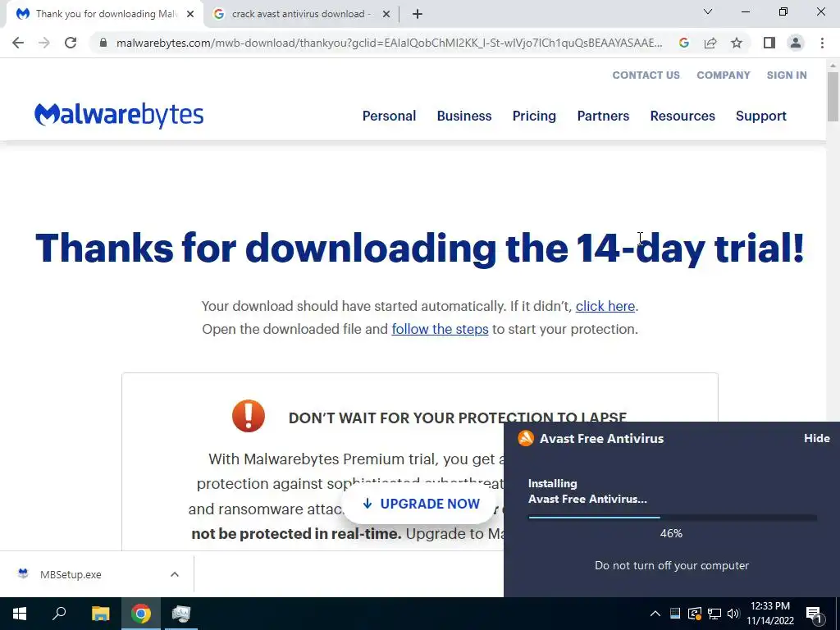This screenshot has height=630, width=840.
Task: Click the volume speaker tray icon
Action: (733, 614)
